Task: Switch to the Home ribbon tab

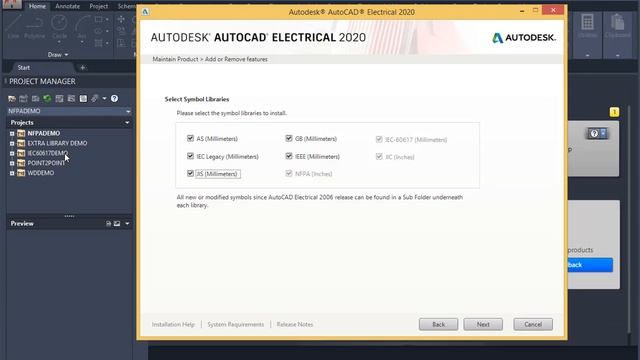Action: point(37,6)
